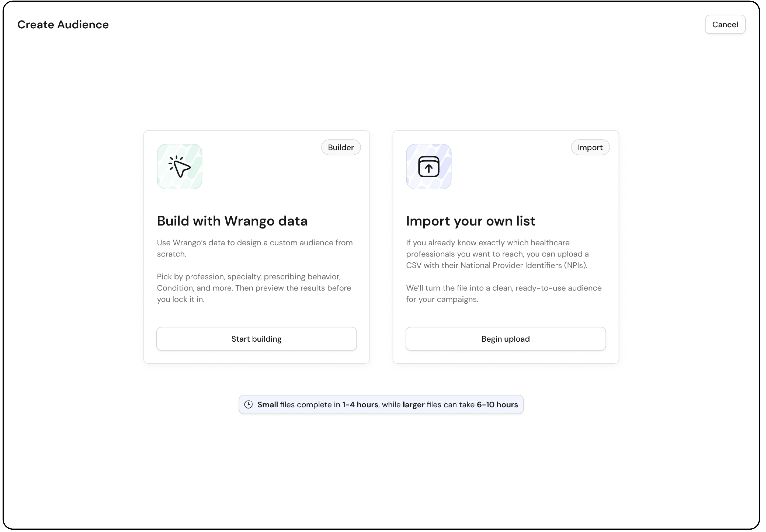The height and width of the screenshot is (532, 766).
Task: Select the Import badge label
Action: point(590,147)
